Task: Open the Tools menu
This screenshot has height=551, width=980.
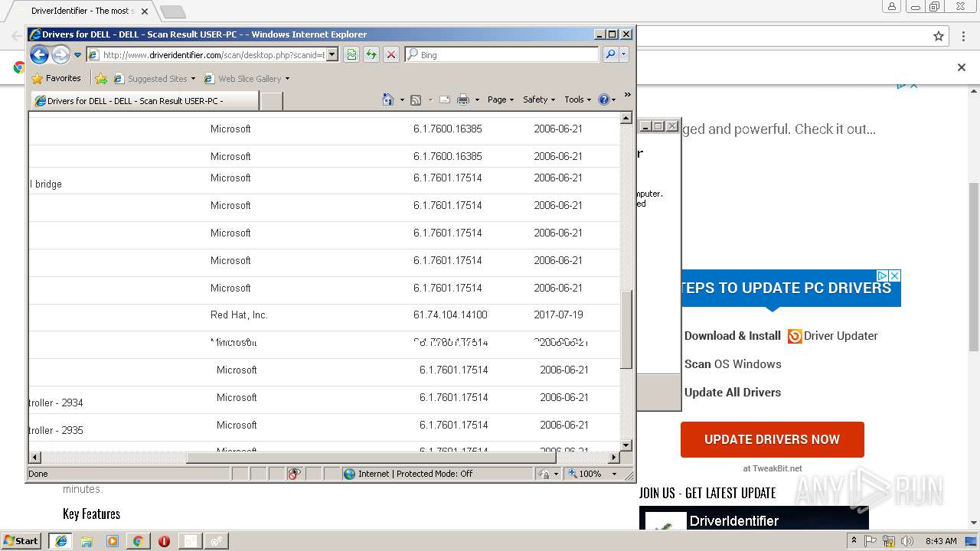Action: tap(577, 99)
